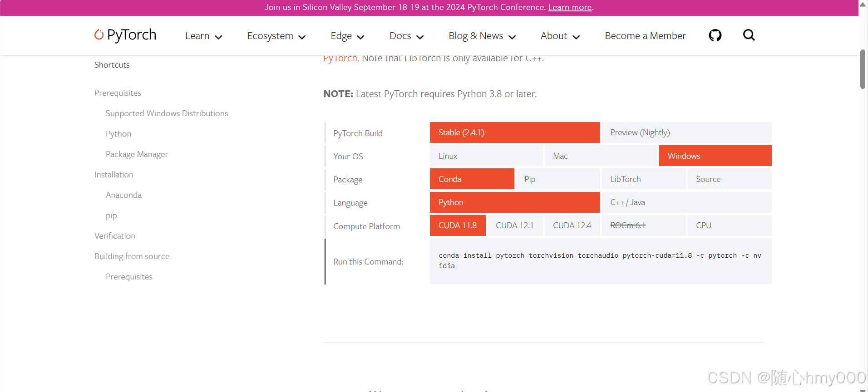Click the search magnifier icon
The height and width of the screenshot is (392, 868).
(749, 35)
